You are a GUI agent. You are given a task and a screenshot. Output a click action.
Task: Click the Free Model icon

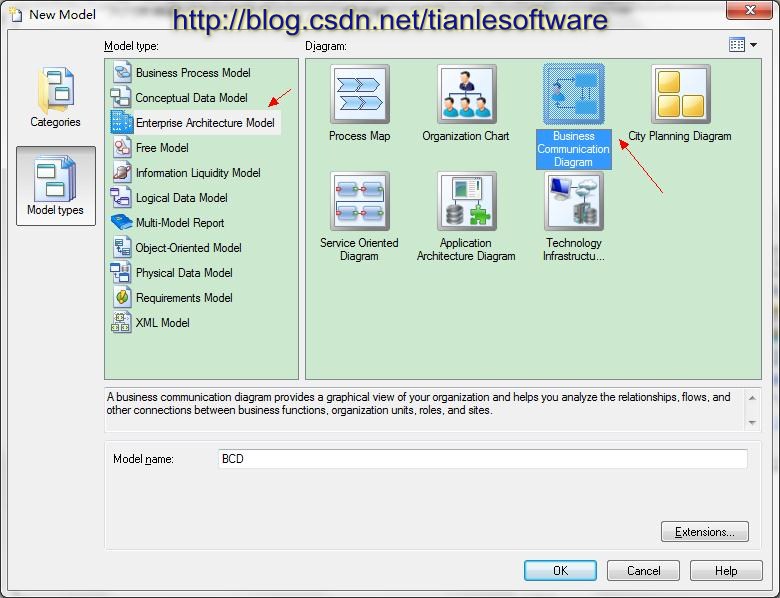point(121,147)
